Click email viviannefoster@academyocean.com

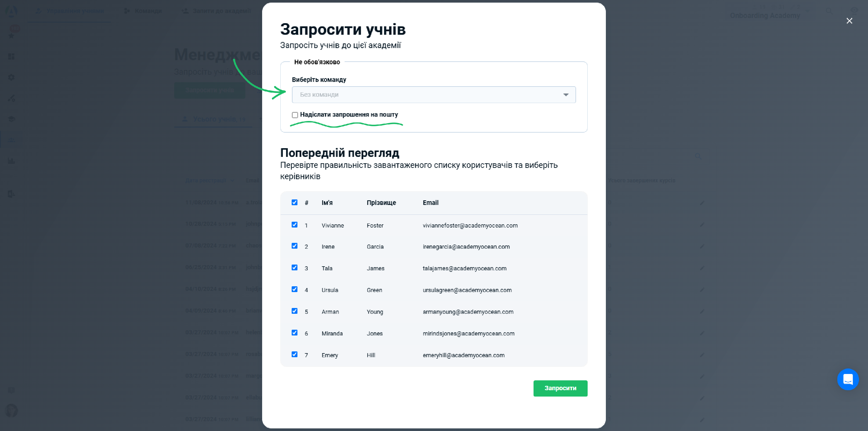point(470,225)
